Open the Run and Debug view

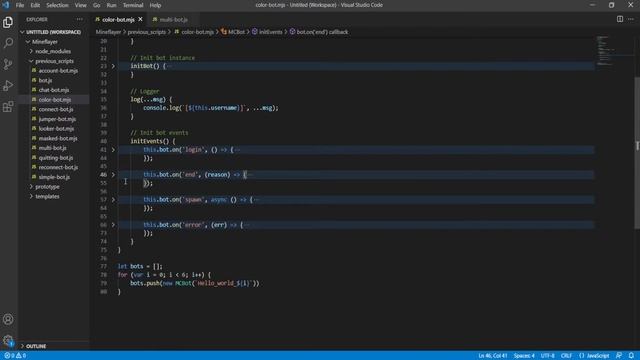8,85
